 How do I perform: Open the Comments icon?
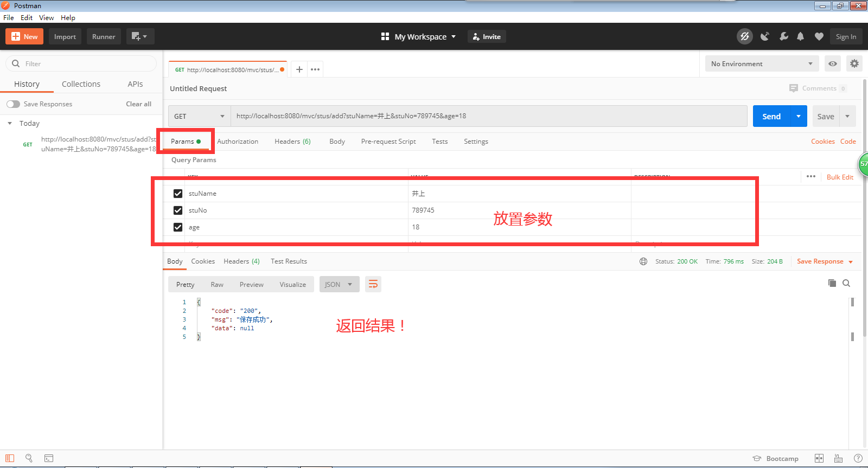click(x=794, y=88)
